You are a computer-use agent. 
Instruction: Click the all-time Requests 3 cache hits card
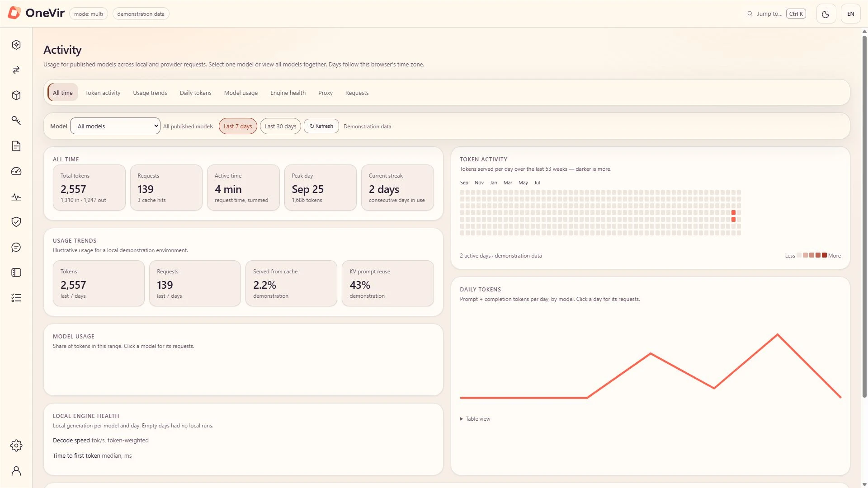click(166, 188)
